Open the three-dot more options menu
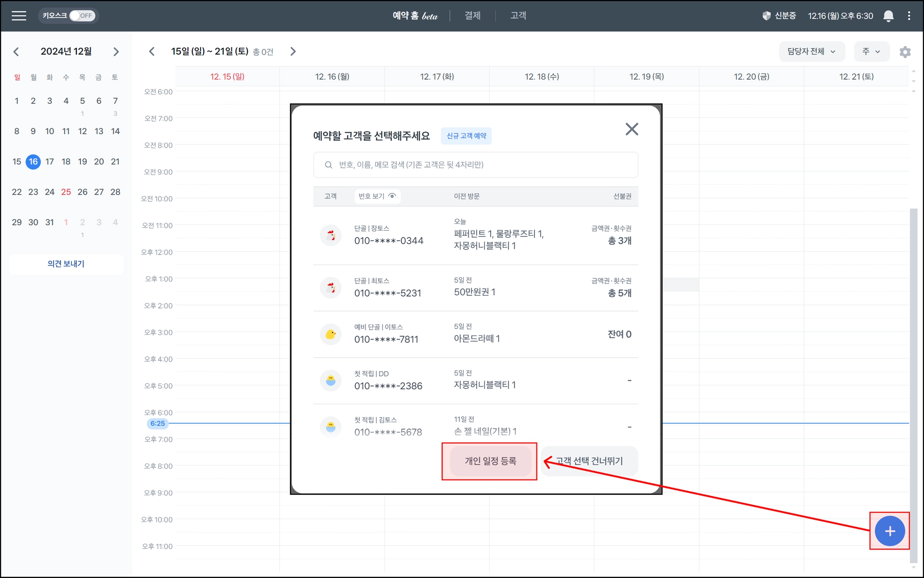This screenshot has width=924, height=578. pos(909,16)
